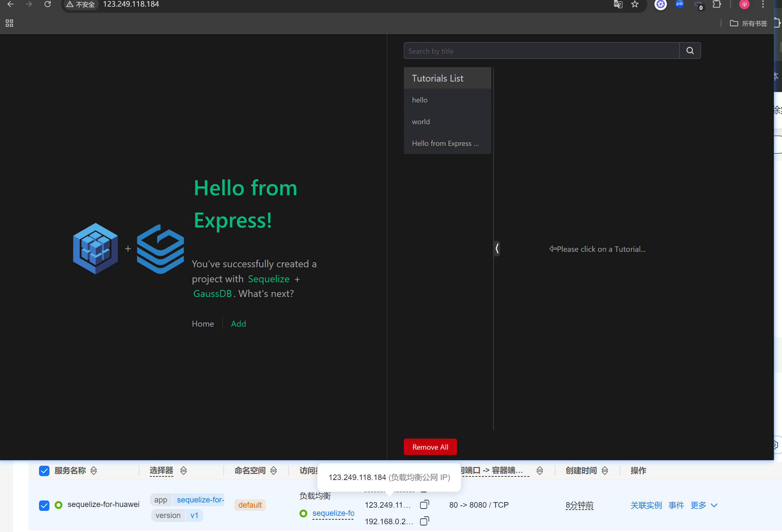The width and height of the screenshot is (782, 532).
Task: Open the browser extensions puzzle icon
Action: pyautogui.click(x=716, y=4)
